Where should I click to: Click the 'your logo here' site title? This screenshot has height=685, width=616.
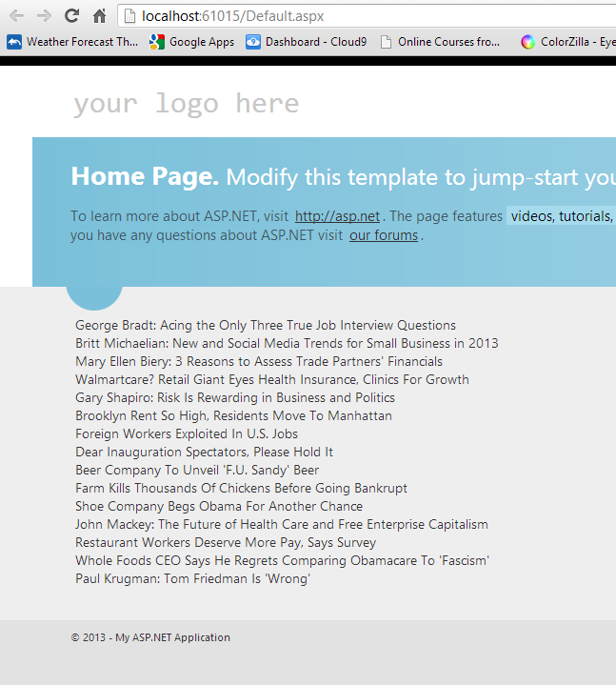(187, 105)
